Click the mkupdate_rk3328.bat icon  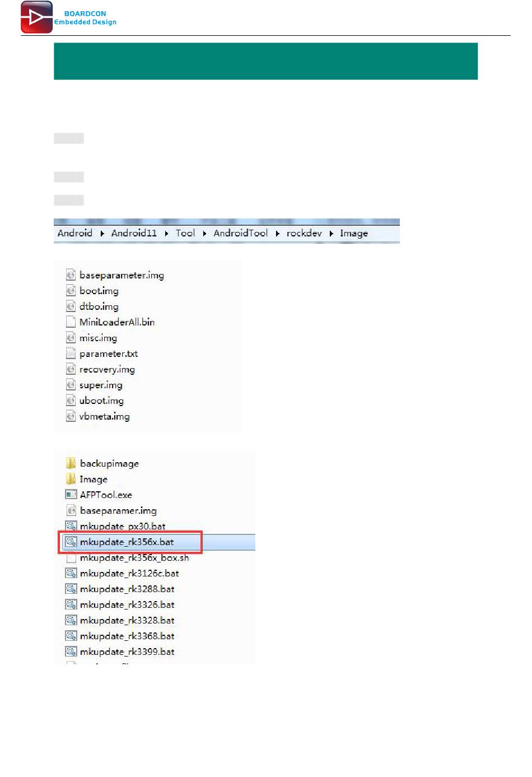71,620
